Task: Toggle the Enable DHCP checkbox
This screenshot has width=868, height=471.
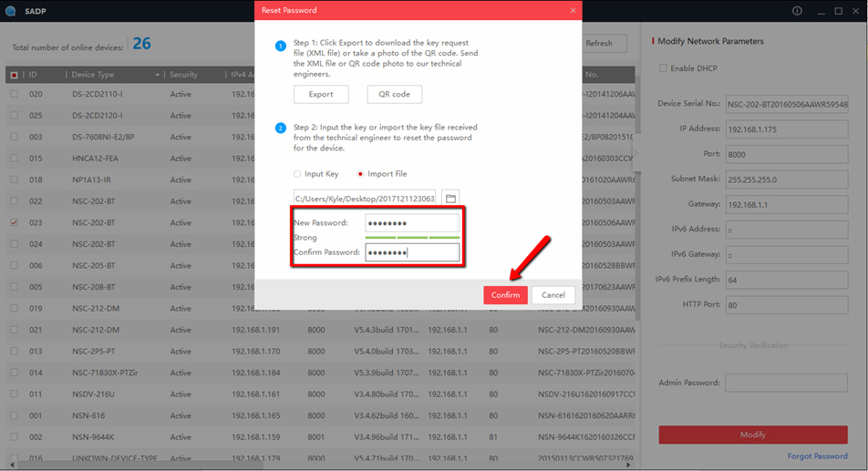Action: [664, 68]
